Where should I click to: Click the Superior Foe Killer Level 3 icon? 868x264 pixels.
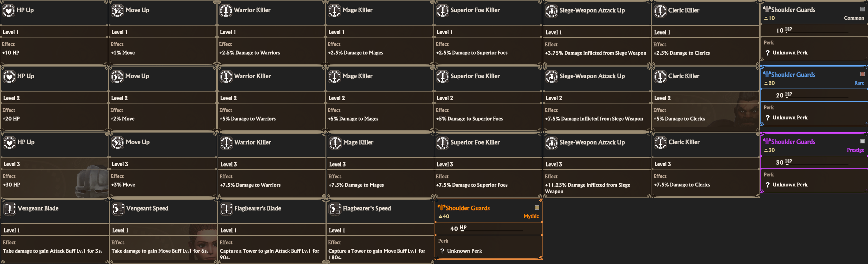click(x=442, y=143)
